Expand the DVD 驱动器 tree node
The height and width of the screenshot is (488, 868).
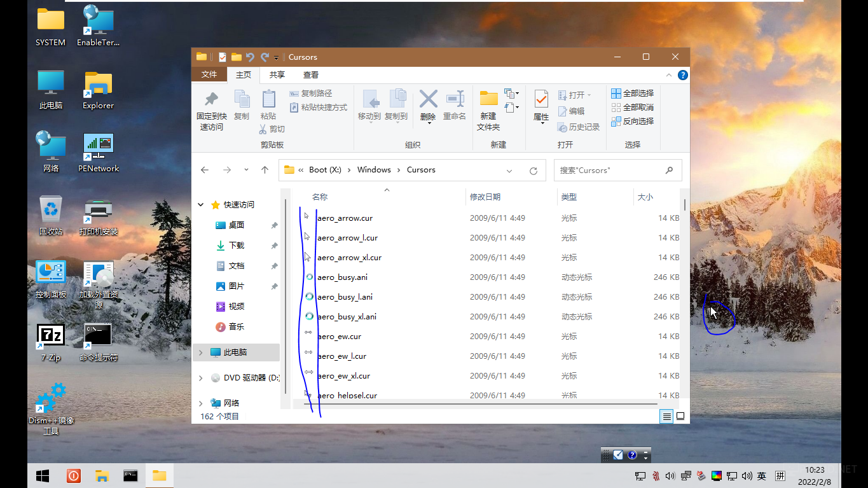pyautogui.click(x=201, y=378)
